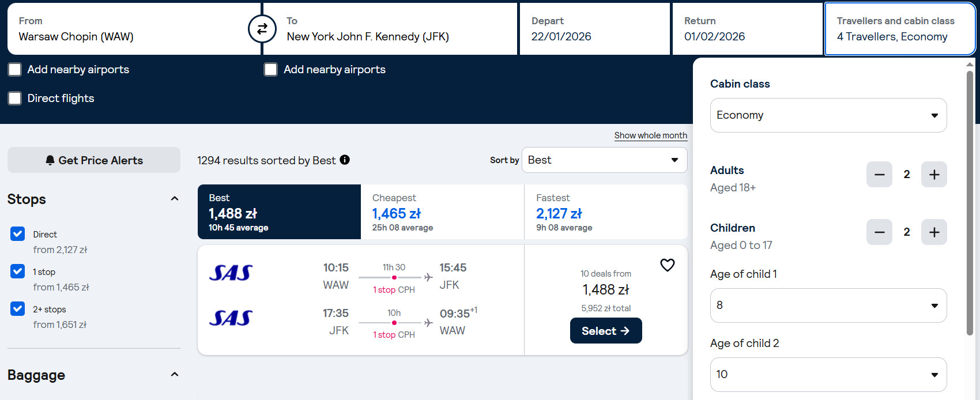Decrease number of children
Screen dimensions: 980x400
pos(879,232)
